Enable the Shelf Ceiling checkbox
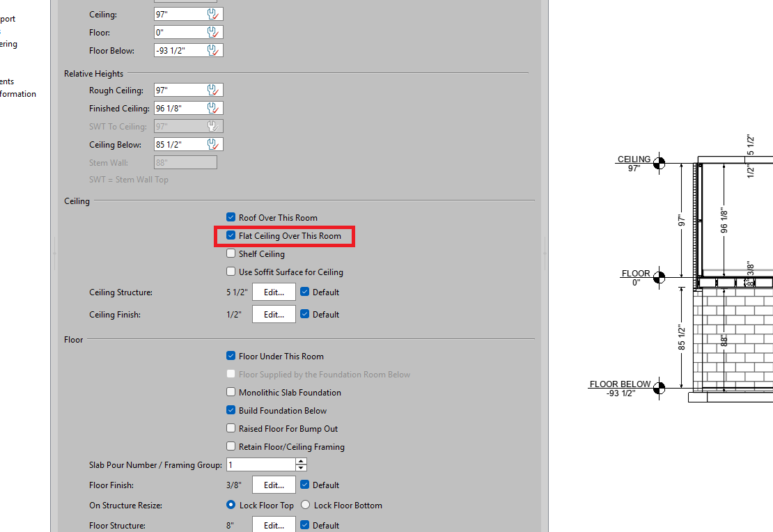773x532 pixels. 231,254
